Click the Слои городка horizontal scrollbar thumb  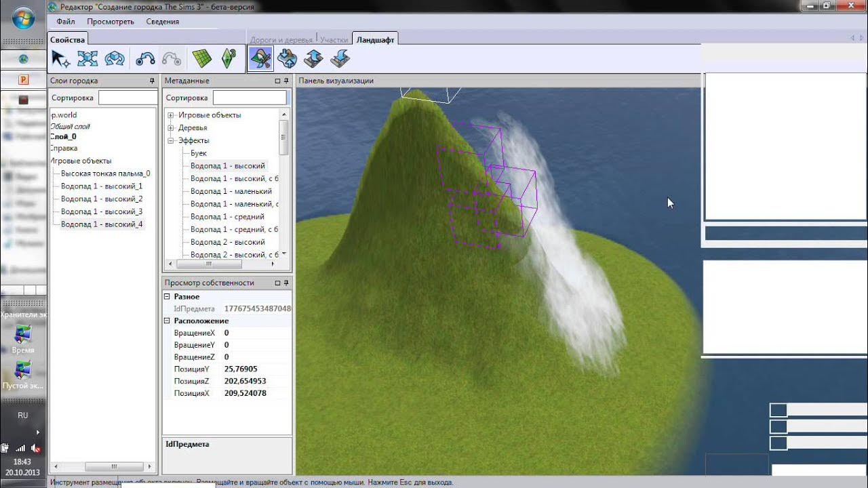[x=113, y=467]
